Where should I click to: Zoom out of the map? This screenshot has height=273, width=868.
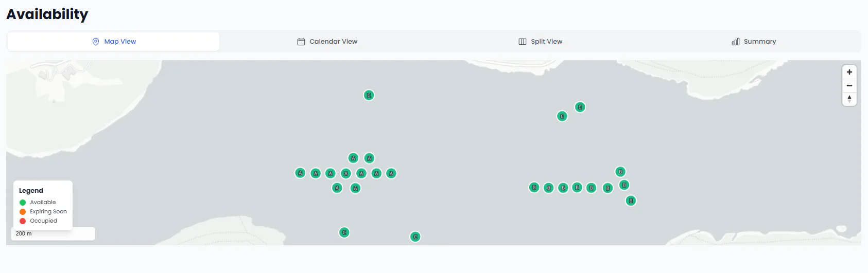tap(849, 85)
